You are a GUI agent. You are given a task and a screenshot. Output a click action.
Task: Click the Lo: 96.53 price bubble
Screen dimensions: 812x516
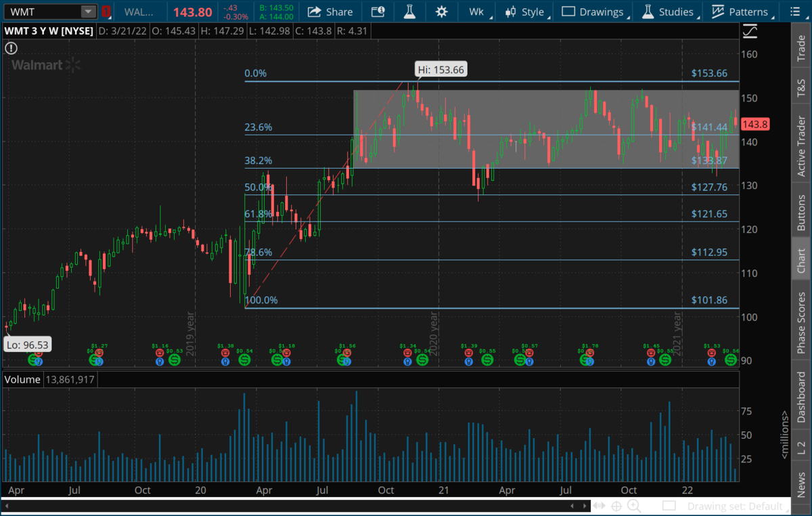click(x=28, y=345)
